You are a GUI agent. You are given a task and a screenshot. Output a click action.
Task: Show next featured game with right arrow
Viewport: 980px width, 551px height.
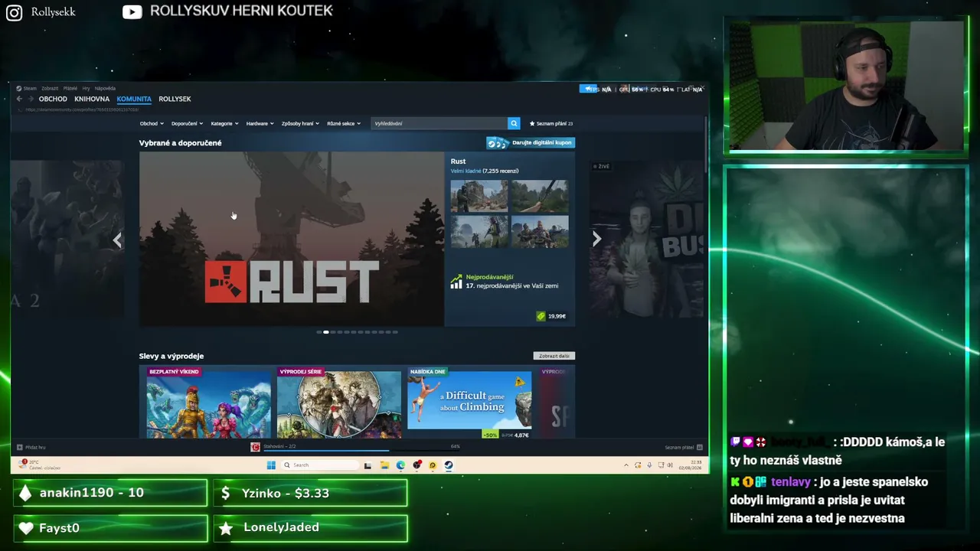(x=596, y=239)
